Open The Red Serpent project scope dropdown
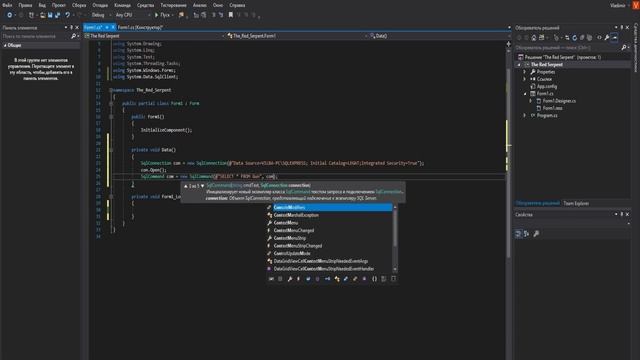 click(154, 36)
